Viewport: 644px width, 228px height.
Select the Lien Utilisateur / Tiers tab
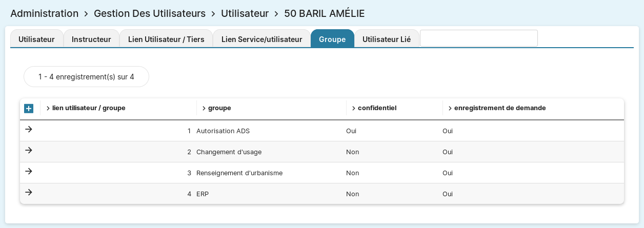[166, 39]
